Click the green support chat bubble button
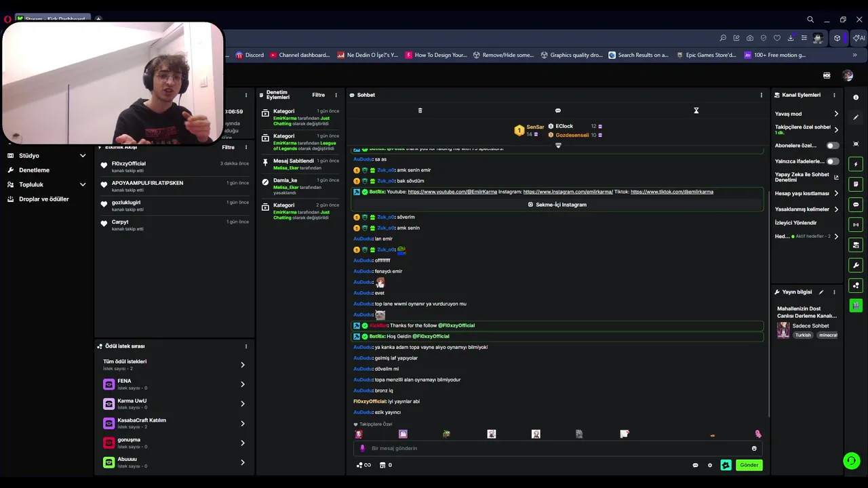Viewport: 868px width, 488px height. (851, 461)
